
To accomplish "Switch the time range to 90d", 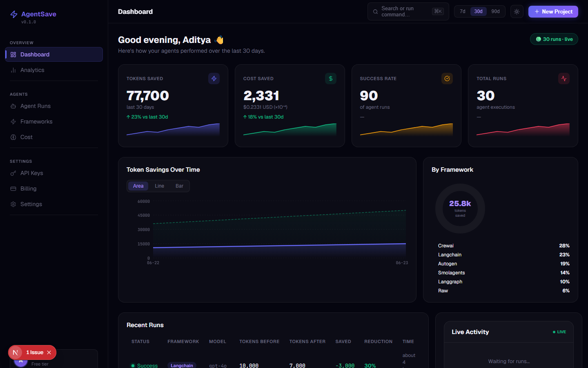I will point(495,11).
